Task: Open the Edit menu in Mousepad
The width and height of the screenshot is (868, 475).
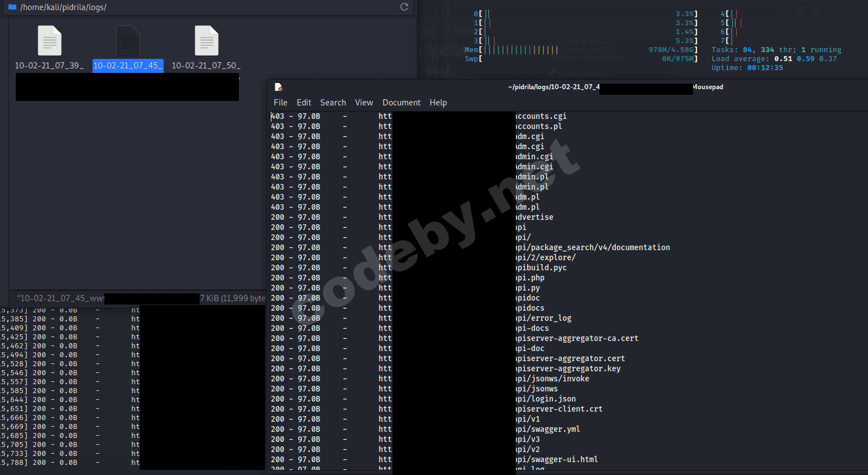Action: (304, 103)
